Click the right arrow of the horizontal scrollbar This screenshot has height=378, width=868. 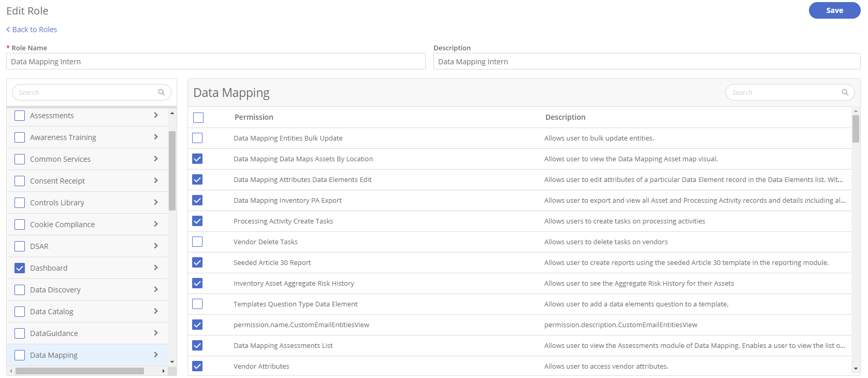tap(164, 371)
